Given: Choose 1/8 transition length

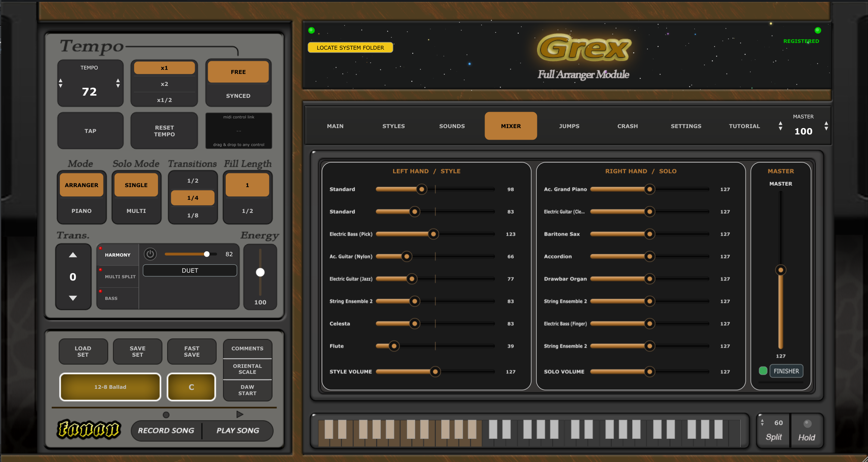Looking at the screenshot, I should point(193,215).
